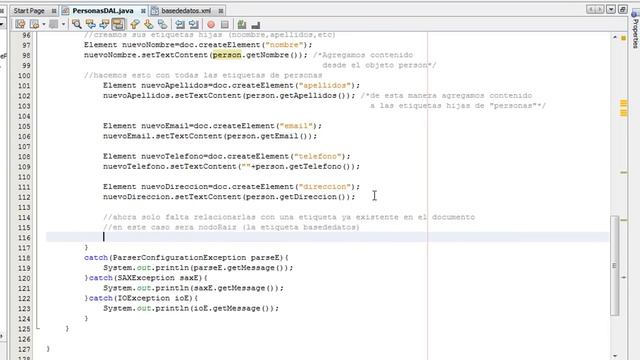Screen dimensions: 640x360
Task: Click the Last Edit toolbar icon
Action: pyautogui.click(x=20, y=24)
